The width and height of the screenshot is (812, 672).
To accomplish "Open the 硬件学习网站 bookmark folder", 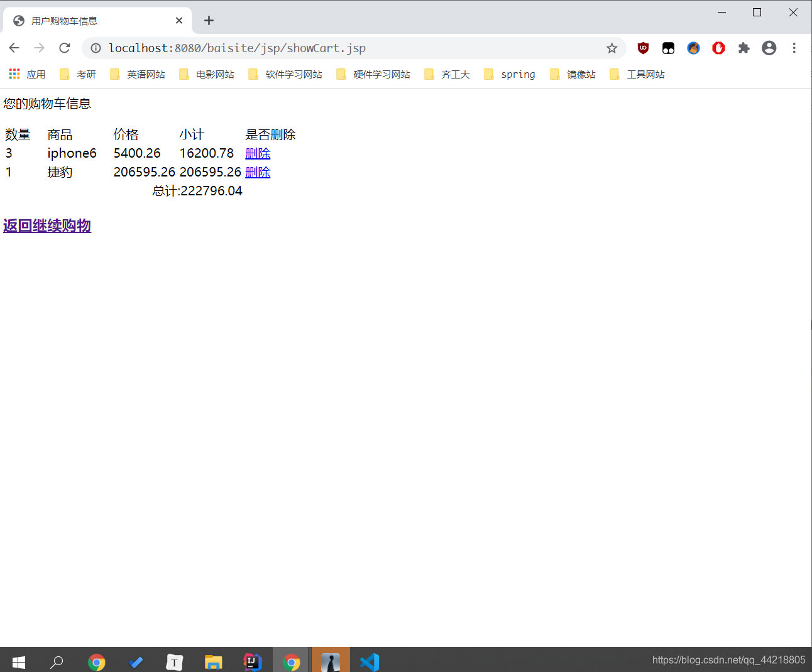I will pos(373,74).
